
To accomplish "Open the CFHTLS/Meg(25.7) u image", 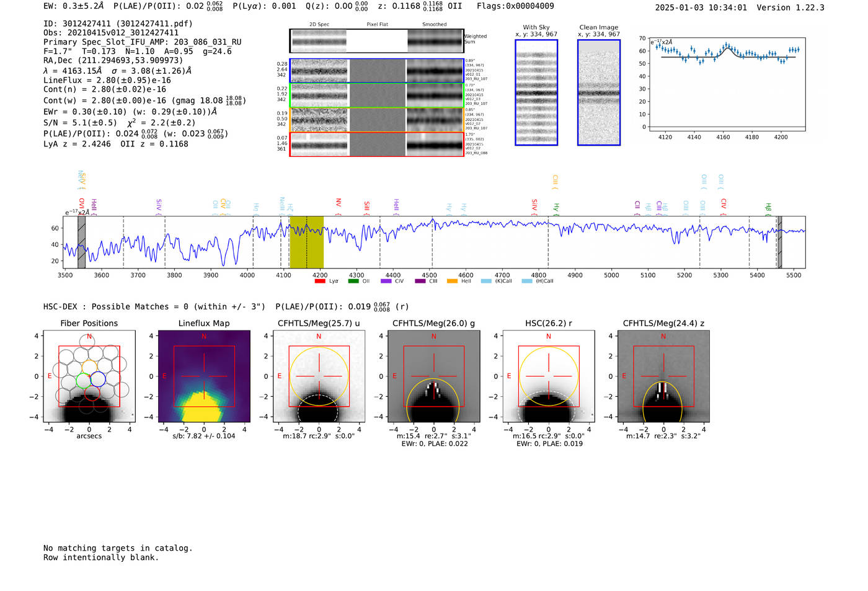I will pyautogui.click(x=319, y=376).
